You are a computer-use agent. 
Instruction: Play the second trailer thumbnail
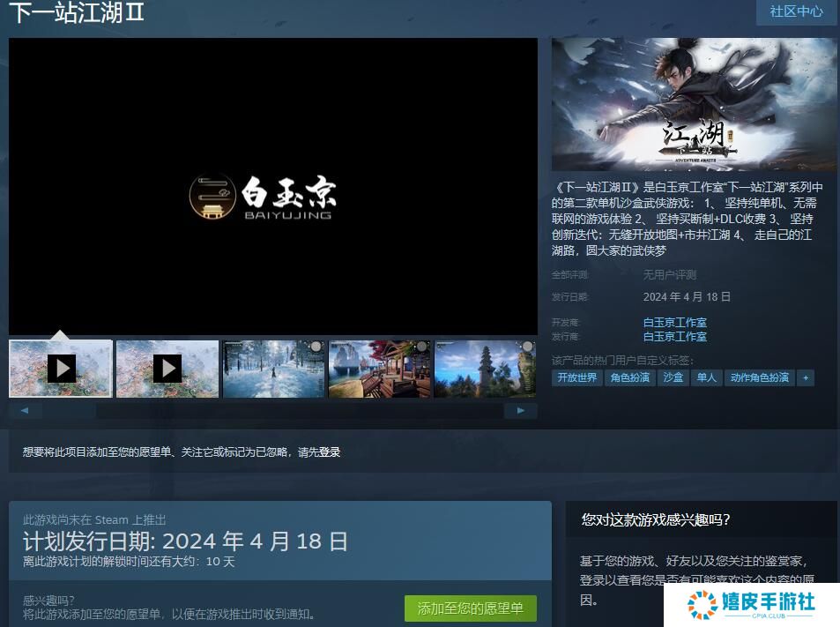167,368
